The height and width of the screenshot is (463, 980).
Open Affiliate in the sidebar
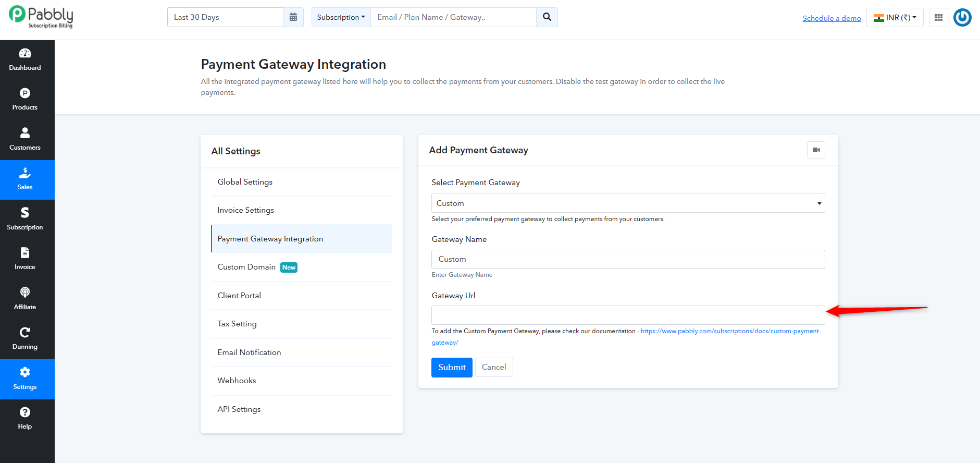[x=25, y=299]
